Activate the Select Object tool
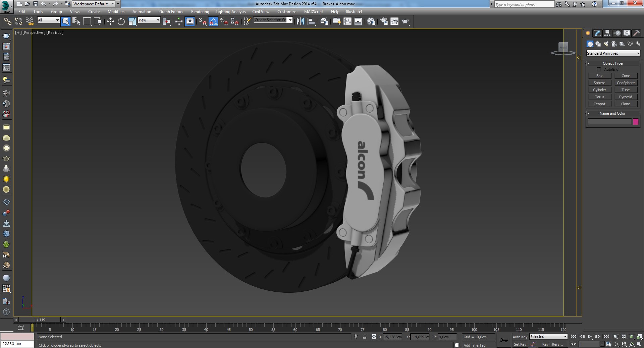The height and width of the screenshot is (348, 644). (66, 21)
